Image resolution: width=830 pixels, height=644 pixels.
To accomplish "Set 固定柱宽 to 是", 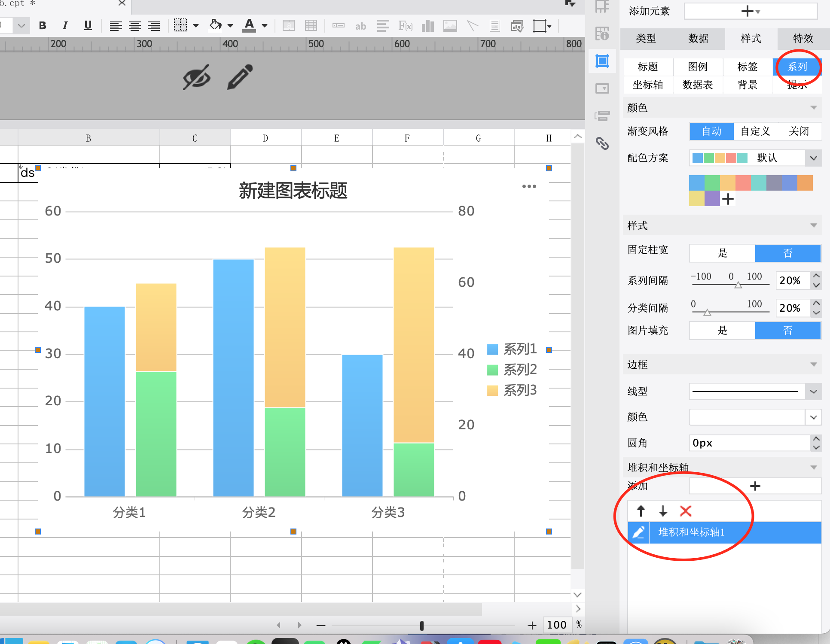I will (x=723, y=253).
